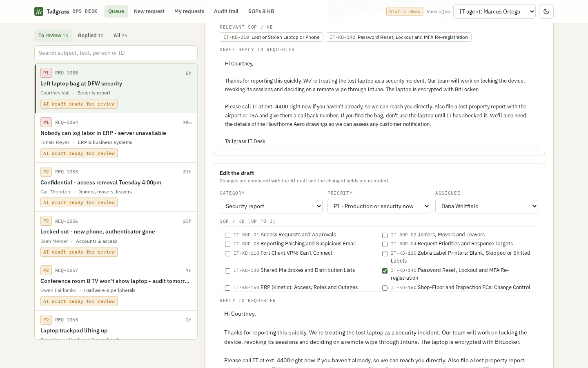
Task: Open the Category dropdown
Action: click(x=271, y=206)
